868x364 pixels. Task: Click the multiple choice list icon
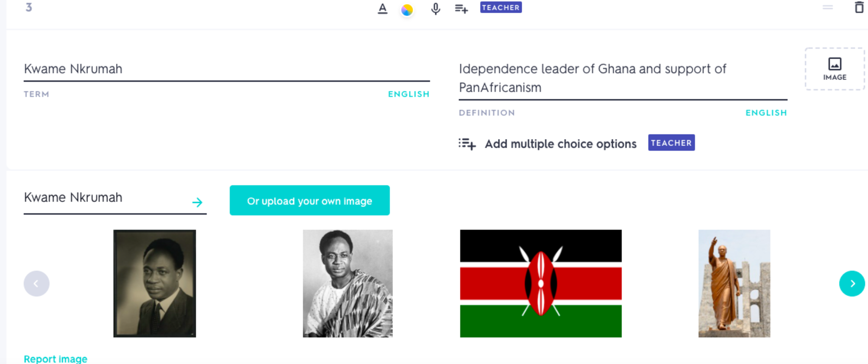(467, 144)
